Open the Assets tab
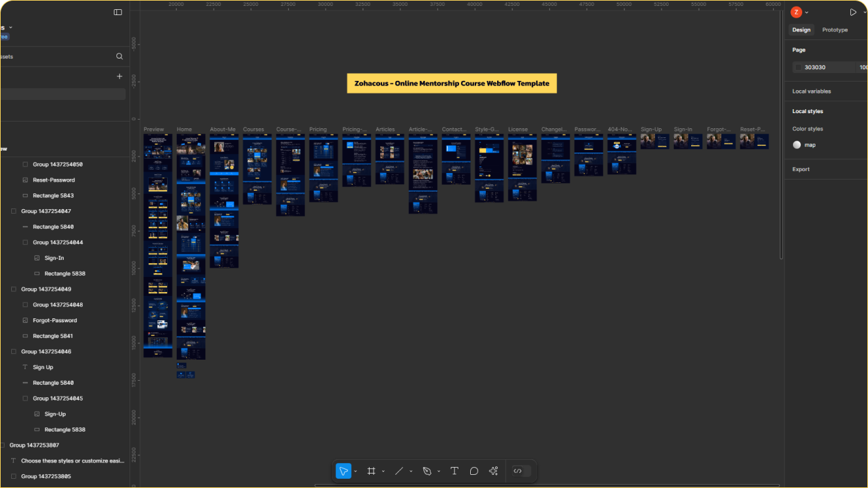 point(6,57)
